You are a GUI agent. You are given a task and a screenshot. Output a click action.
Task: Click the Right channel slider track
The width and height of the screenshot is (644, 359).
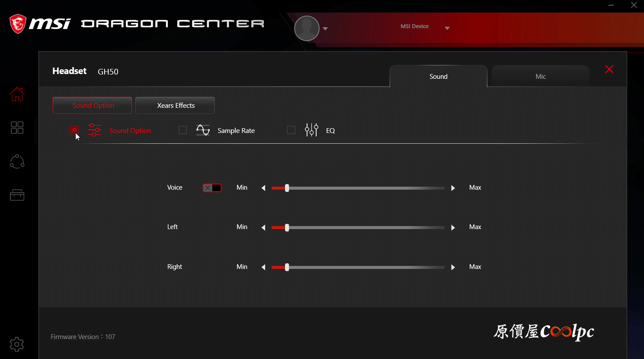(358, 267)
